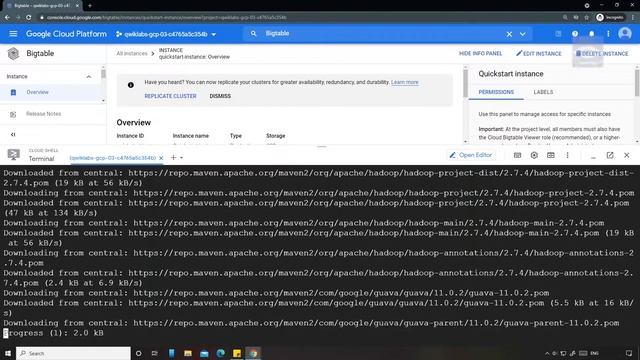Go to All instances breadcrumb
Viewport: 640px width, 360px height.
(x=131, y=53)
